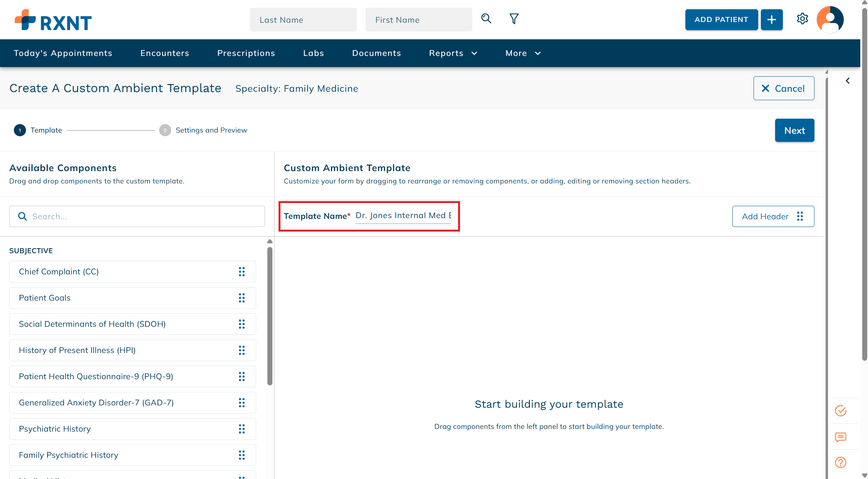
Task: Focus the Template Name input field
Action: coord(403,216)
